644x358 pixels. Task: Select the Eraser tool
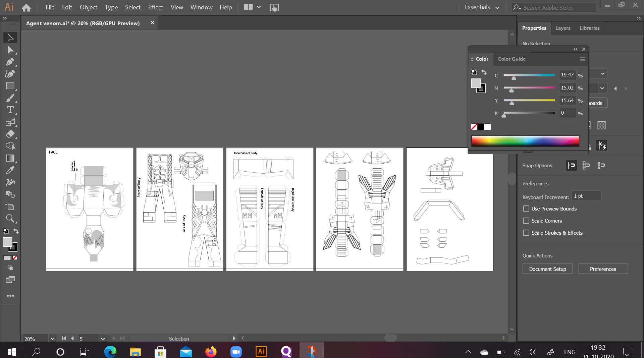[10, 134]
